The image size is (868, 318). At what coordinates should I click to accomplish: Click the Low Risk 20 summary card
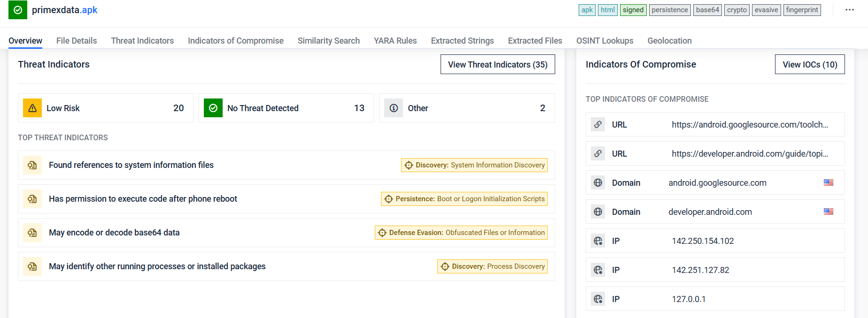click(x=106, y=108)
